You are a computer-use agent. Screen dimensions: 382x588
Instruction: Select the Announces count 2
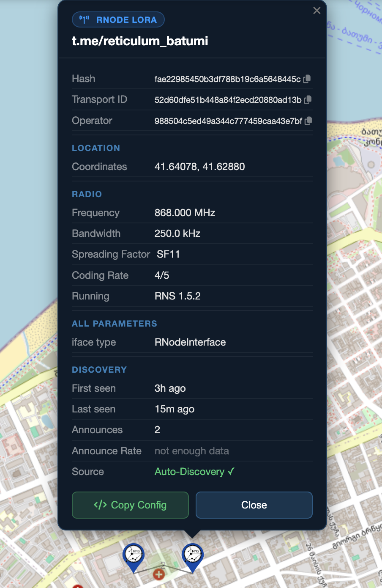tap(157, 430)
